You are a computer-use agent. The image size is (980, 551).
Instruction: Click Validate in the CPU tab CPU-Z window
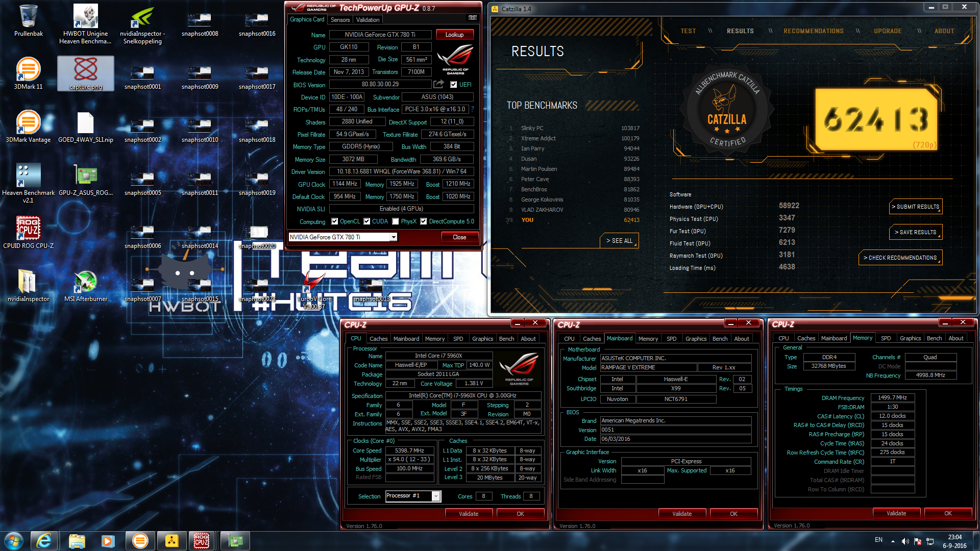469,514
